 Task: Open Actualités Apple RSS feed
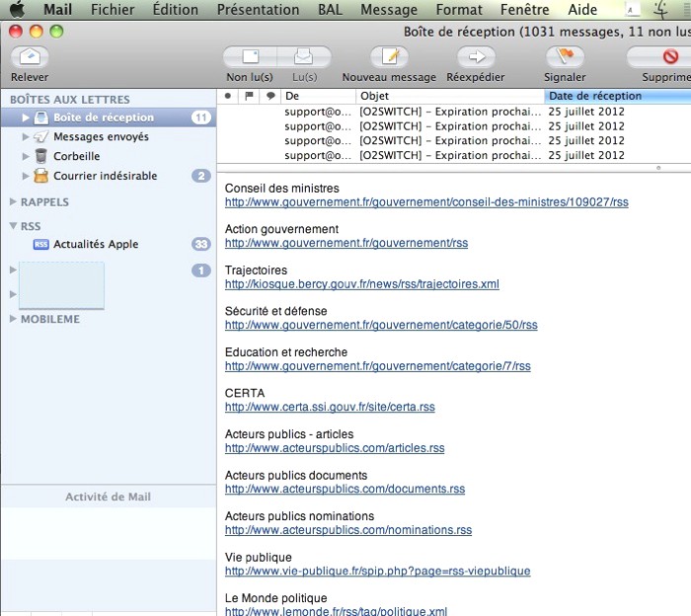pyautogui.click(x=95, y=244)
